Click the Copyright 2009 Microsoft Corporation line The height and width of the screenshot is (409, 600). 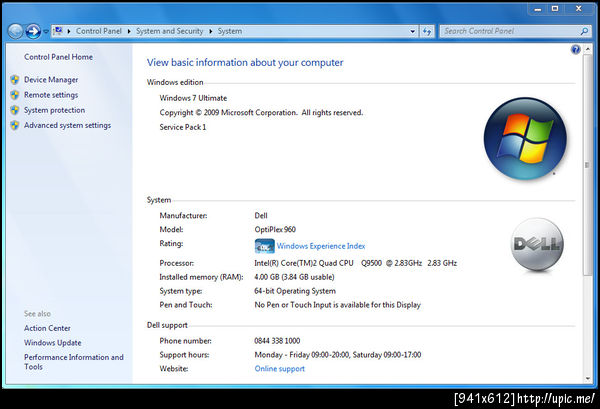pyautogui.click(x=261, y=113)
